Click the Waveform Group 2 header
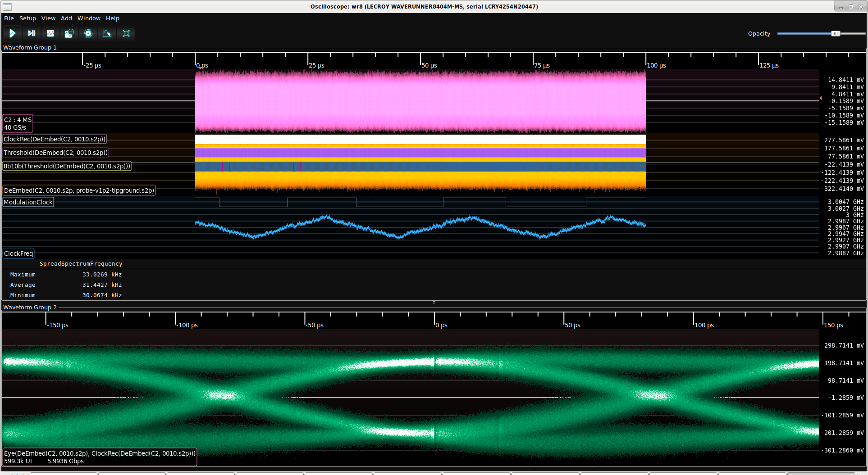The width and height of the screenshot is (868, 475). 30,307
